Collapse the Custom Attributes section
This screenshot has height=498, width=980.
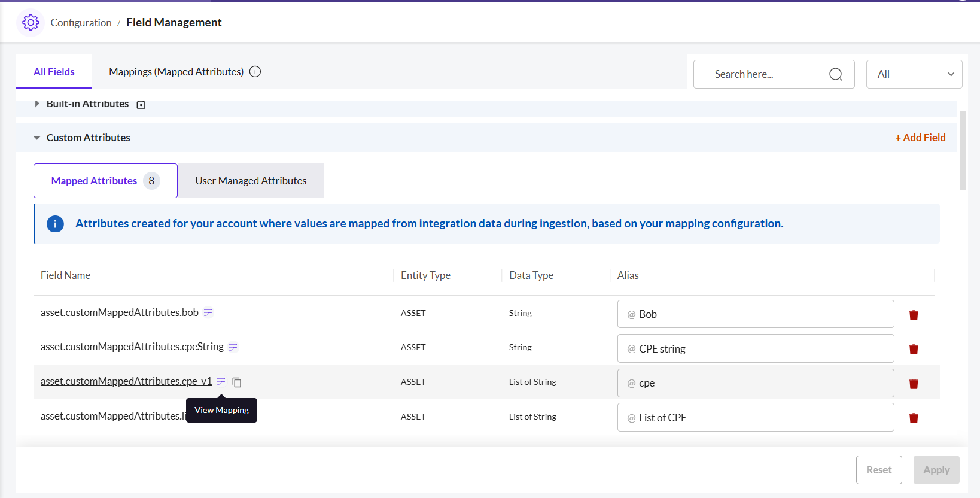click(x=37, y=138)
